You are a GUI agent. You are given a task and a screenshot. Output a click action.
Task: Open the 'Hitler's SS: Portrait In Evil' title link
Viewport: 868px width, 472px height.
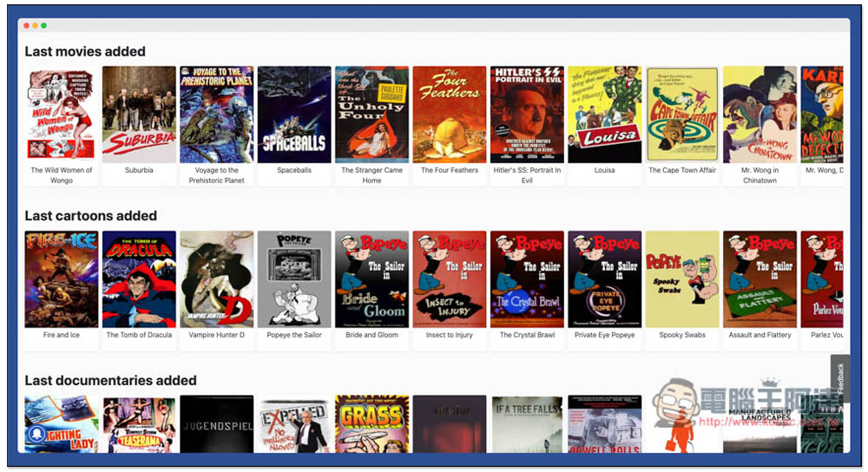pos(527,175)
